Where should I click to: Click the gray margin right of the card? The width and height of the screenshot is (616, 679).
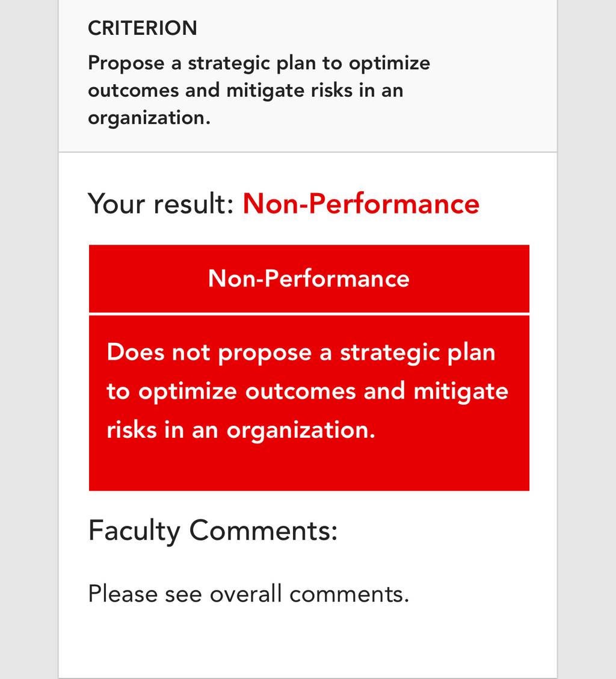tap(587, 339)
